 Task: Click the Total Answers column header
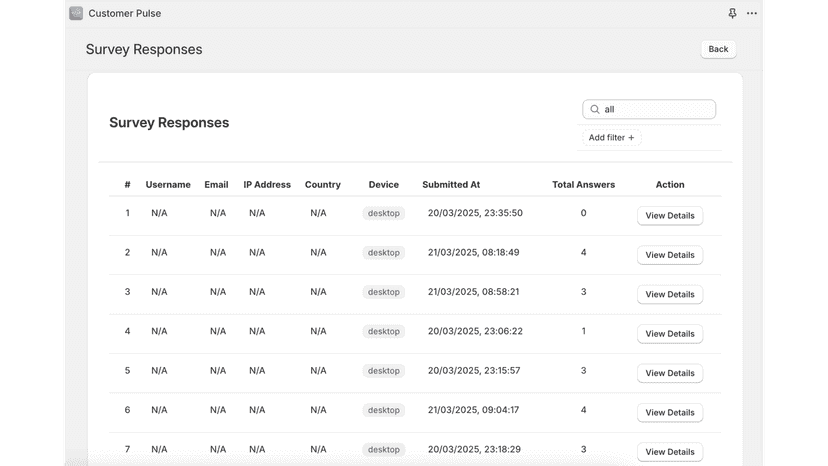584,184
